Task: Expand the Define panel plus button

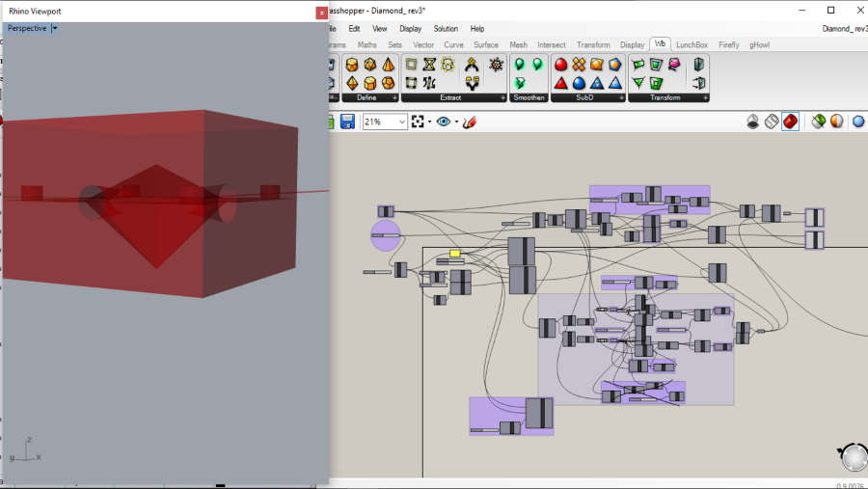Action: 394,98
